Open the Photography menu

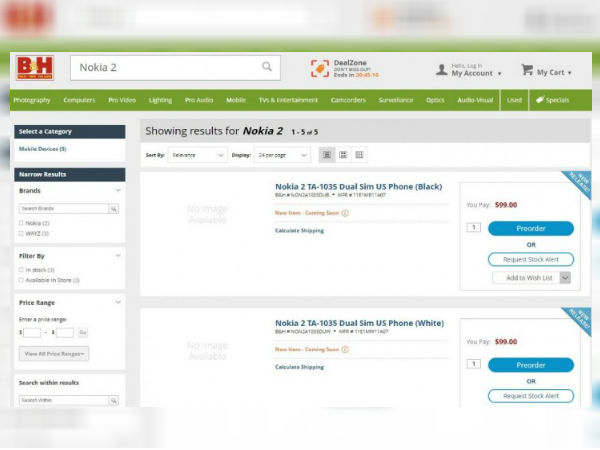(x=32, y=100)
